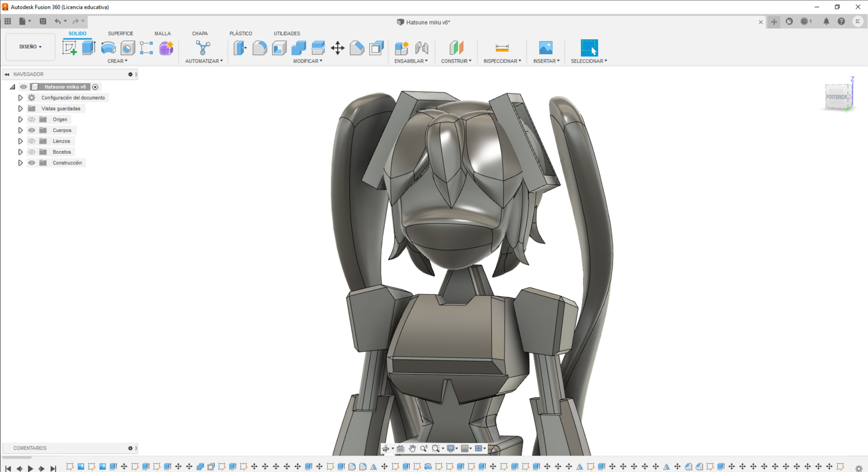Hide the Cuerpos folder with eye icon
Viewport: 868px width, 472px height.
tap(32, 130)
